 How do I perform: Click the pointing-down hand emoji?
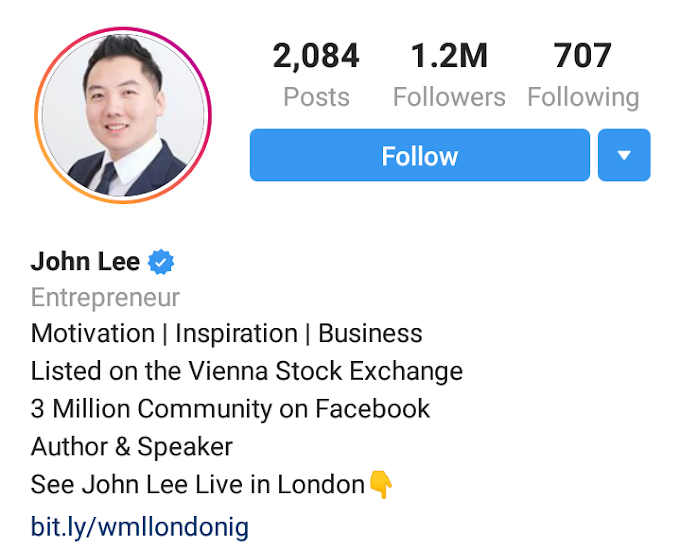[x=381, y=485]
